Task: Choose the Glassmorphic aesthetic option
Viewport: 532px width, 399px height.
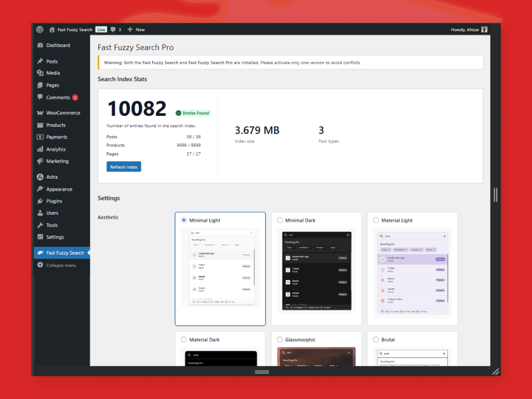Action: tap(280, 339)
